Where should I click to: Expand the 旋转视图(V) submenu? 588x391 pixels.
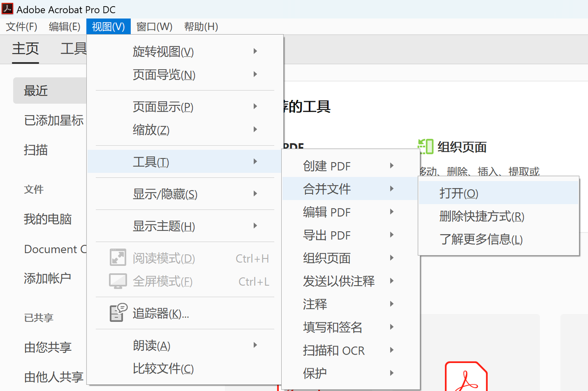(x=185, y=51)
